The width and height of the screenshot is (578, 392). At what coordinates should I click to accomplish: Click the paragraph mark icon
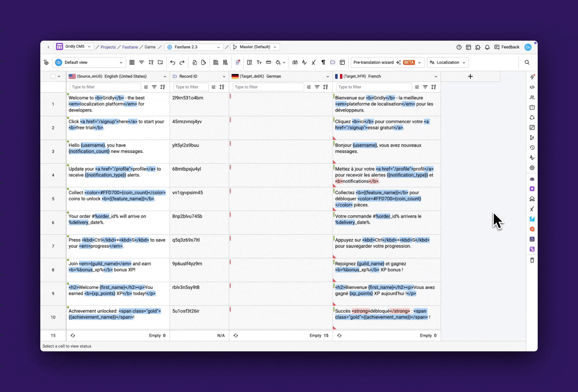click(323, 62)
